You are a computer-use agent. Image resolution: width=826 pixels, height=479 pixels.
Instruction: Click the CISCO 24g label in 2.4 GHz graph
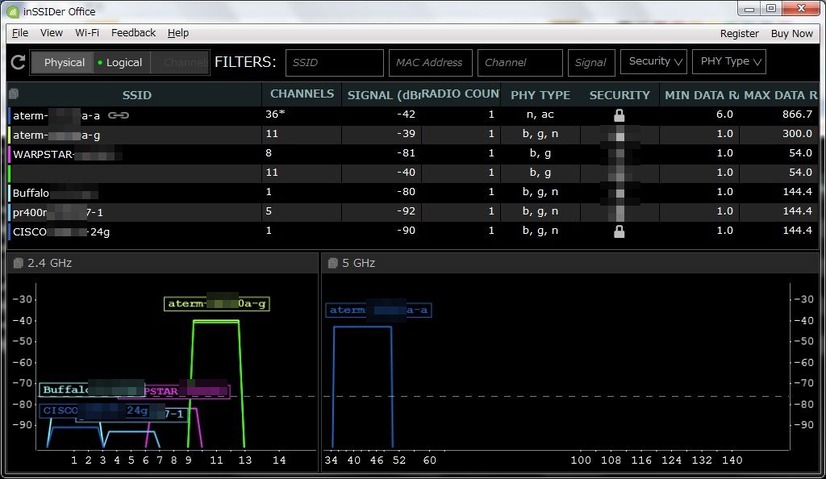coord(95,410)
